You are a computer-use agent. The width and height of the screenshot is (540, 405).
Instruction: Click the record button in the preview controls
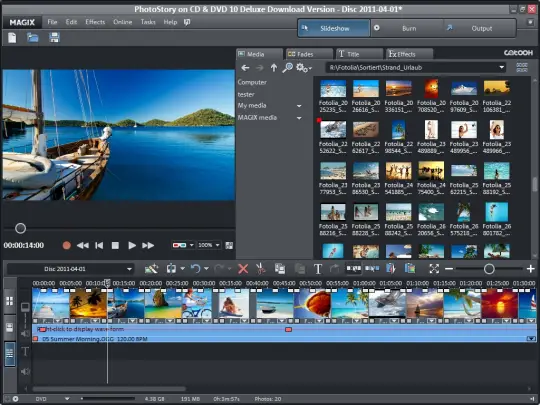(x=66, y=245)
